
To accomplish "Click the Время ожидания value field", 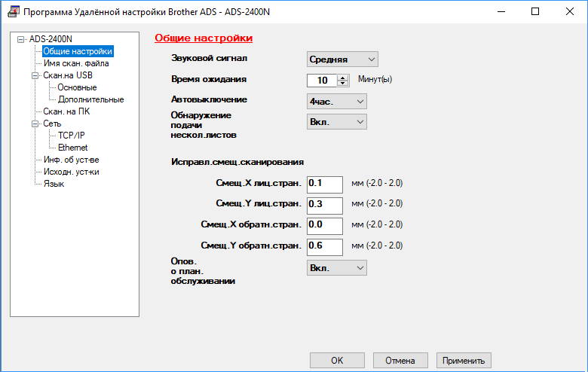I will click(x=322, y=80).
